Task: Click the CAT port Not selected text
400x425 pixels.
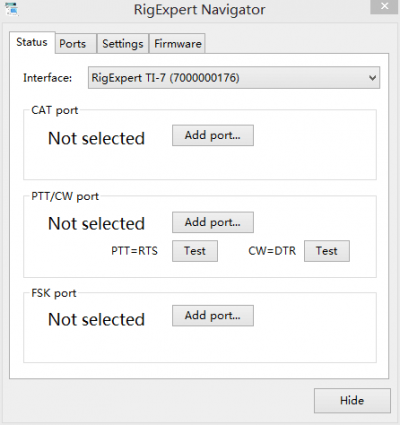Action: [96, 138]
